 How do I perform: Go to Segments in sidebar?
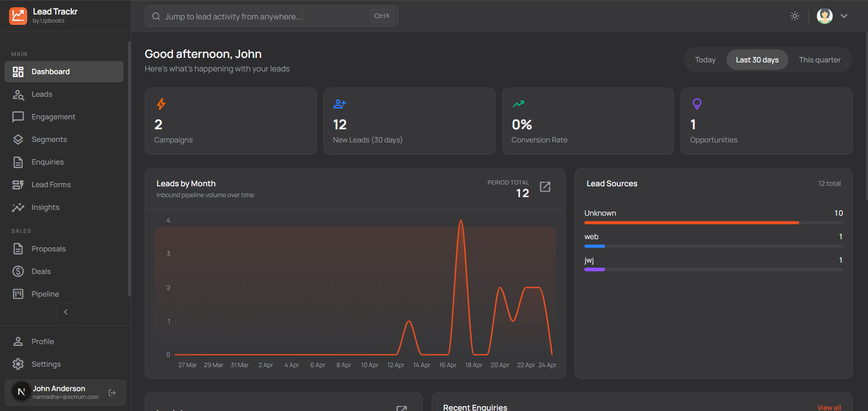[49, 139]
